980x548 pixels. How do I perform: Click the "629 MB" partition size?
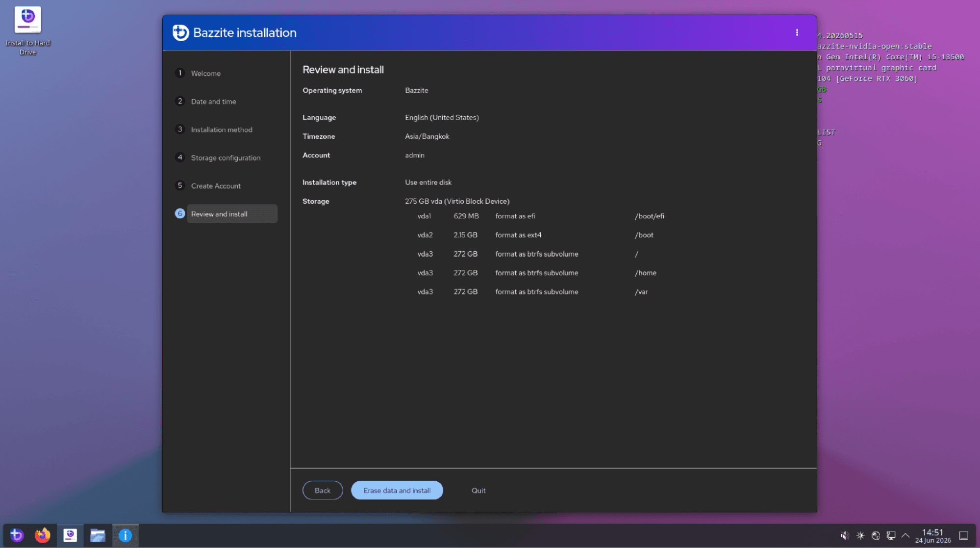[x=466, y=216]
